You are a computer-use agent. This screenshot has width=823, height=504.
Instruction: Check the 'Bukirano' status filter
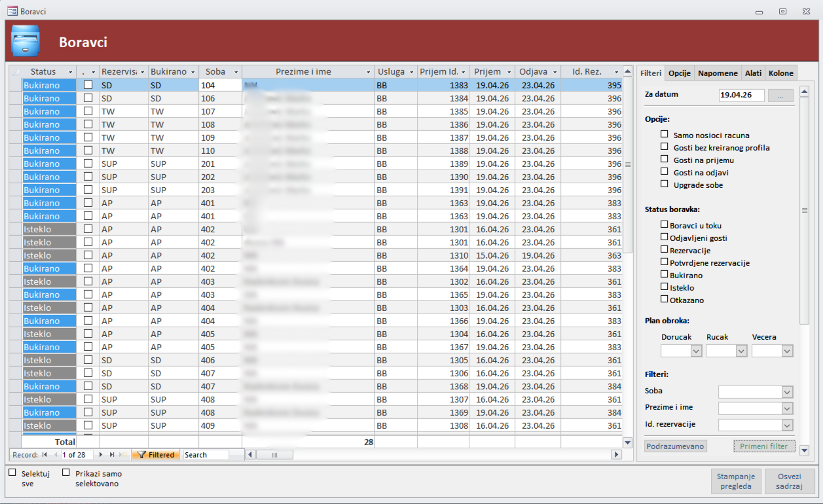click(x=665, y=275)
